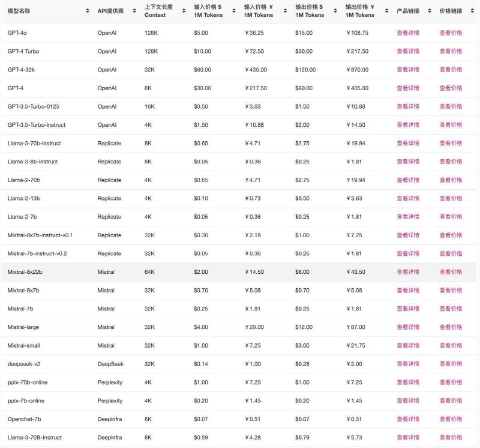The height and width of the screenshot is (448, 480).
Task: Open 查看详情 link for GPT-4o
Action: click(x=408, y=33)
